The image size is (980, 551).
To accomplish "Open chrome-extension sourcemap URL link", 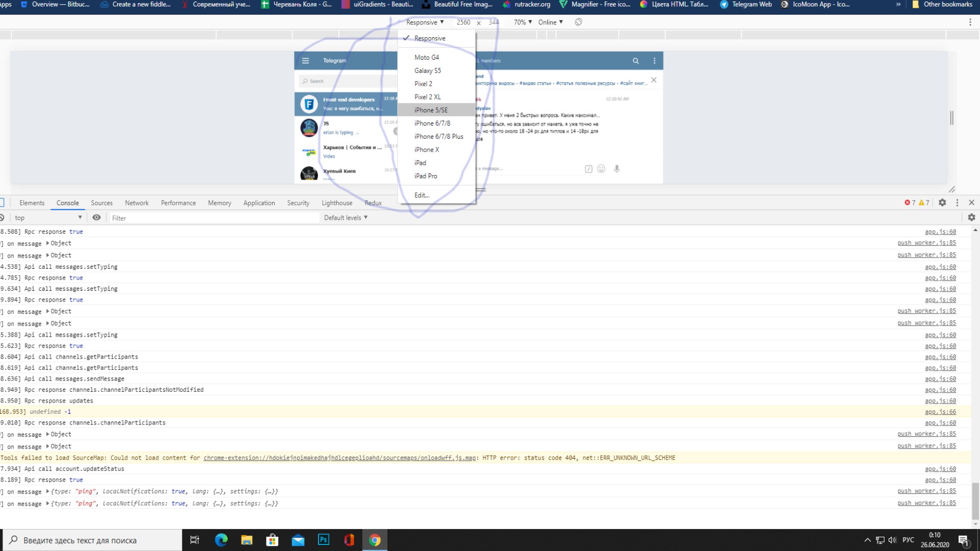I will pyautogui.click(x=339, y=458).
